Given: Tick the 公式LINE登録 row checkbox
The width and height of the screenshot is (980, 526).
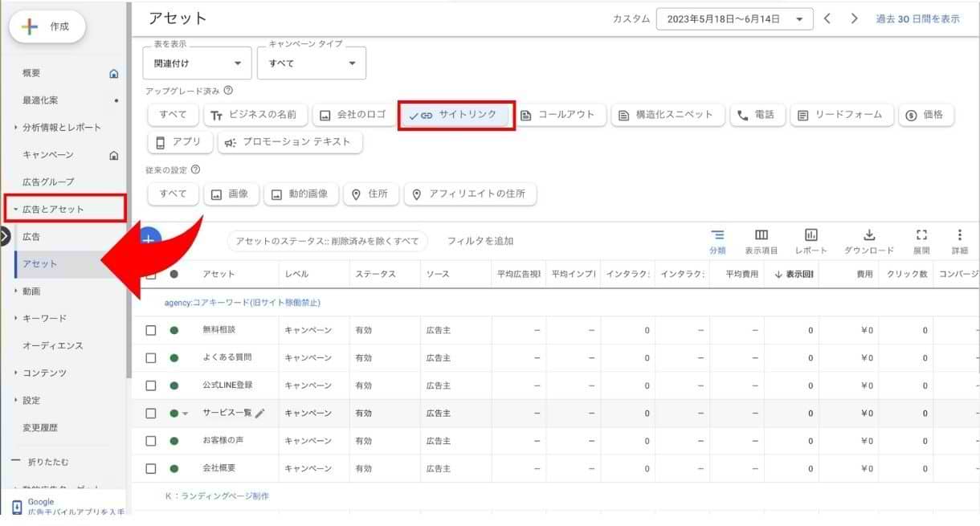Looking at the screenshot, I should 150,385.
